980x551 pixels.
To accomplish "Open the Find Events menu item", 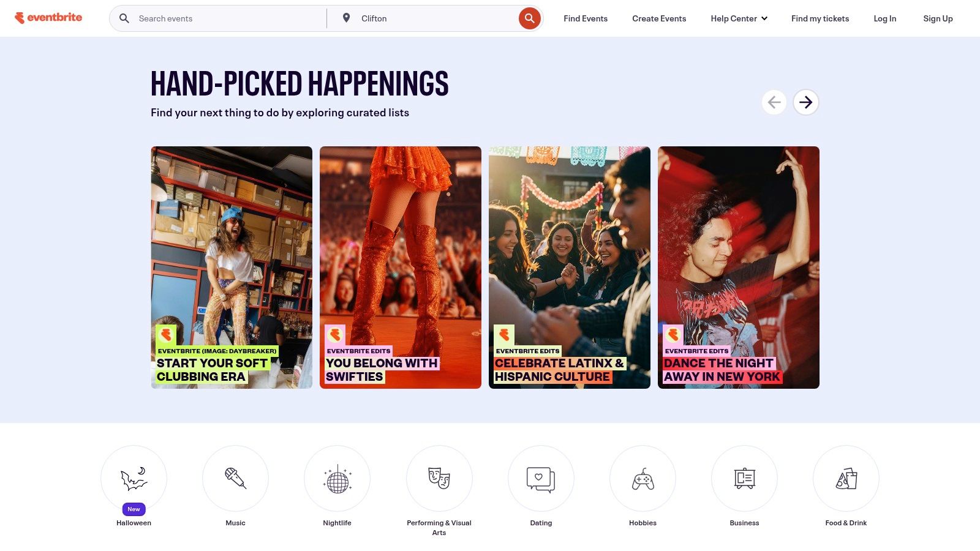I will 586,18.
